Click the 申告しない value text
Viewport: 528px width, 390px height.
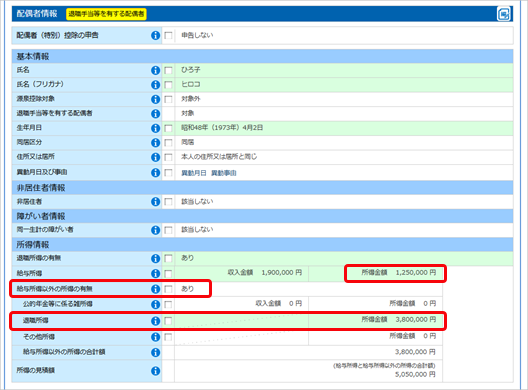tap(197, 35)
